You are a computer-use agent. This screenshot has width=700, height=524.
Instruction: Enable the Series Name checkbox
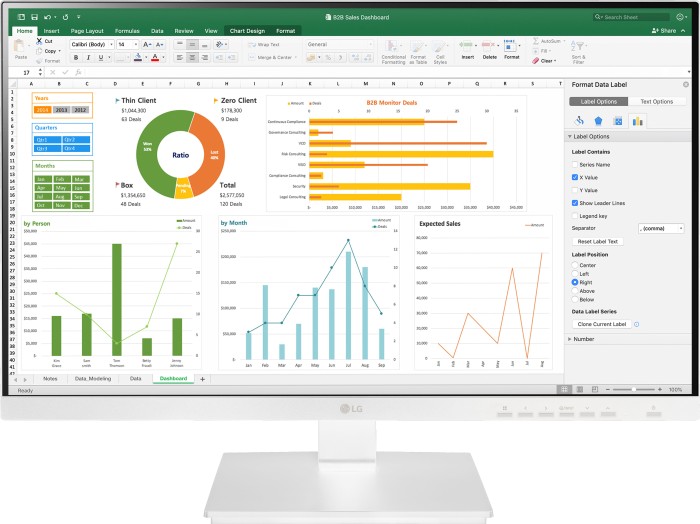pyautogui.click(x=575, y=164)
